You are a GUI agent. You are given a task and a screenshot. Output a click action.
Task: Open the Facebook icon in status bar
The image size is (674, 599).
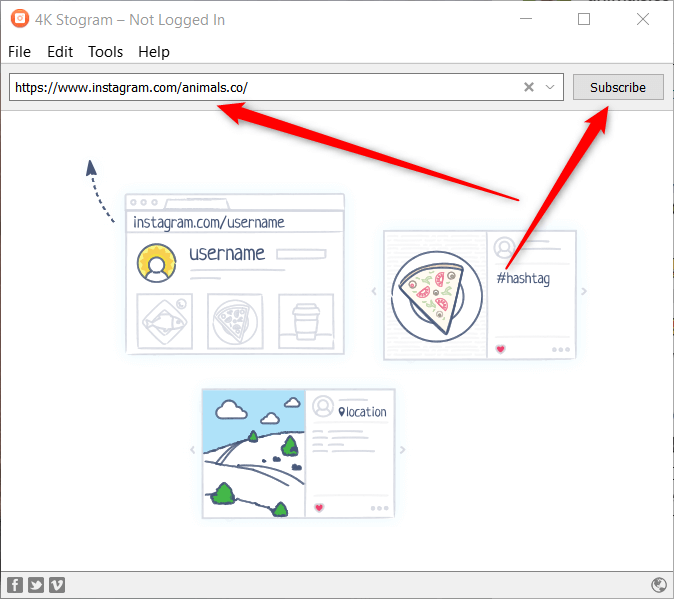coord(15,585)
